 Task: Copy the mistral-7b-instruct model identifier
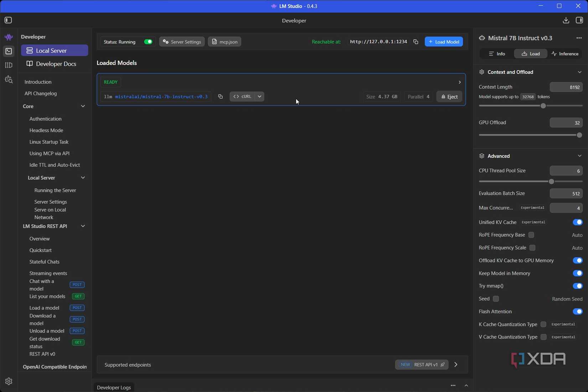click(220, 97)
